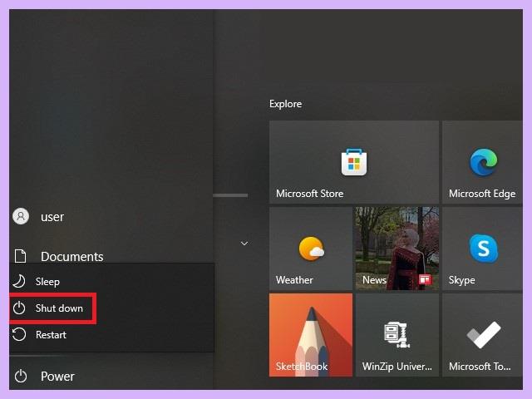The height and width of the screenshot is (399, 532).
Task: Open the Documents folder shortcut
Action: 111,256
